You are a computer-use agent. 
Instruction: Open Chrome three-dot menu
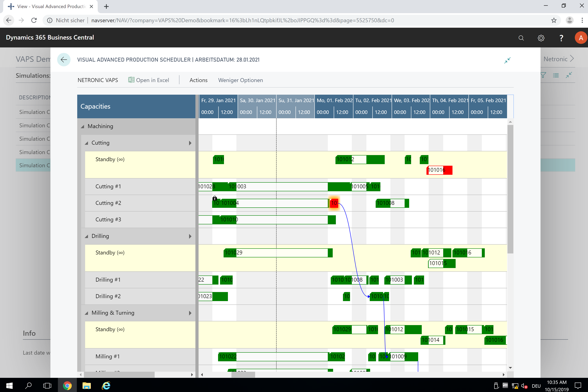tap(582, 20)
